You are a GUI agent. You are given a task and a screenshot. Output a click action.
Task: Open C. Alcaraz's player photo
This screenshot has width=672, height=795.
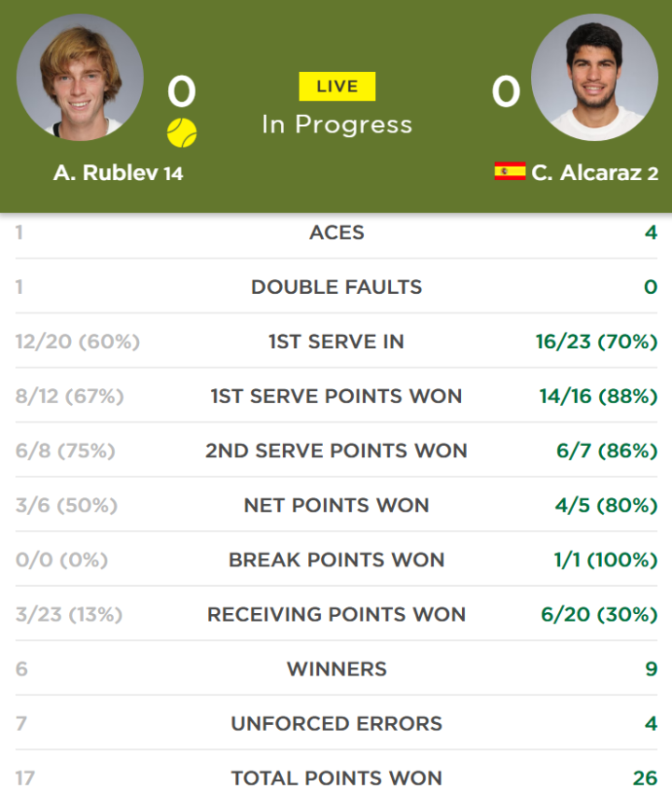(595, 77)
